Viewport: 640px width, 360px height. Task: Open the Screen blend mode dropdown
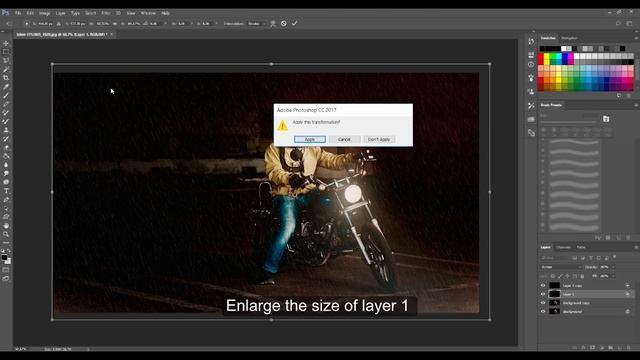[561, 267]
